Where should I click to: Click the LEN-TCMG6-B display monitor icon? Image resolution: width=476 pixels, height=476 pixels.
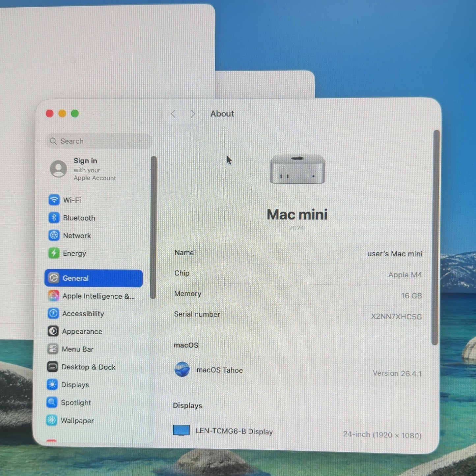tap(181, 430)
